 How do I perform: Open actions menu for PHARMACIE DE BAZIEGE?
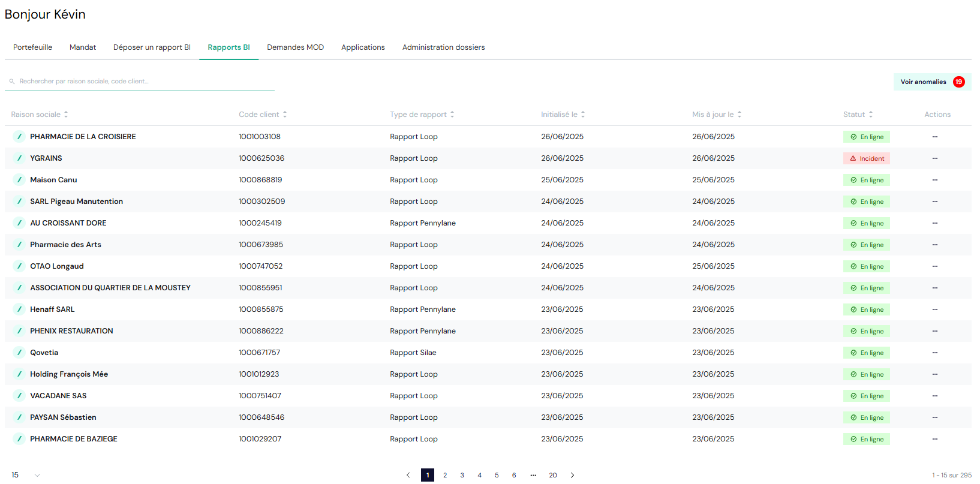point(934,439)
